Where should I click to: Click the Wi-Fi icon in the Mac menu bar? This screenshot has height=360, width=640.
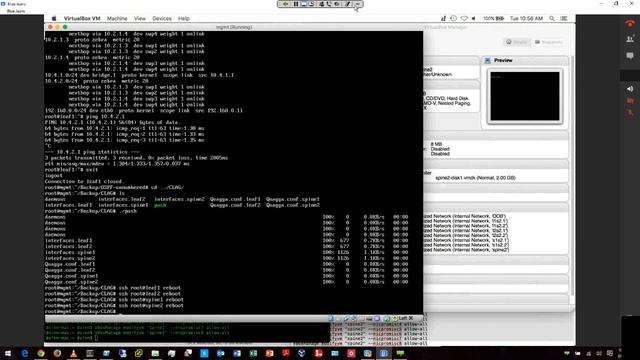pyautogui.click(x=464, y=18)
